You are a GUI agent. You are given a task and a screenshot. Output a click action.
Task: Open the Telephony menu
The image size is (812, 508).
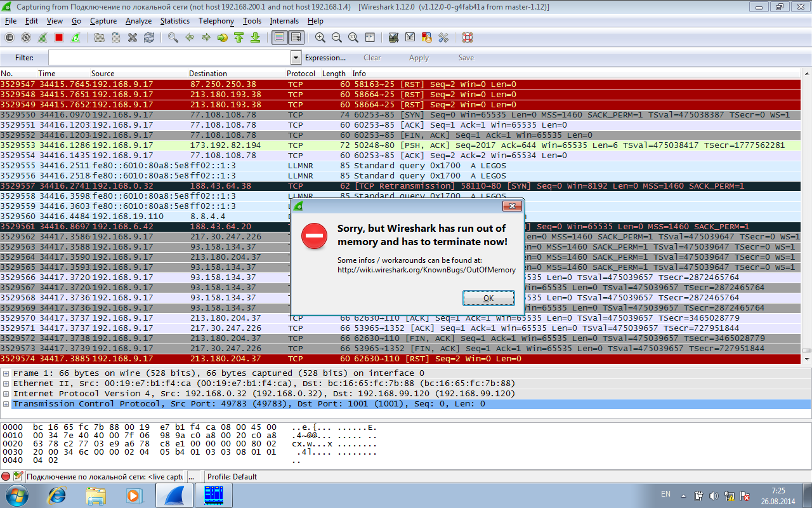pos(216,21)
